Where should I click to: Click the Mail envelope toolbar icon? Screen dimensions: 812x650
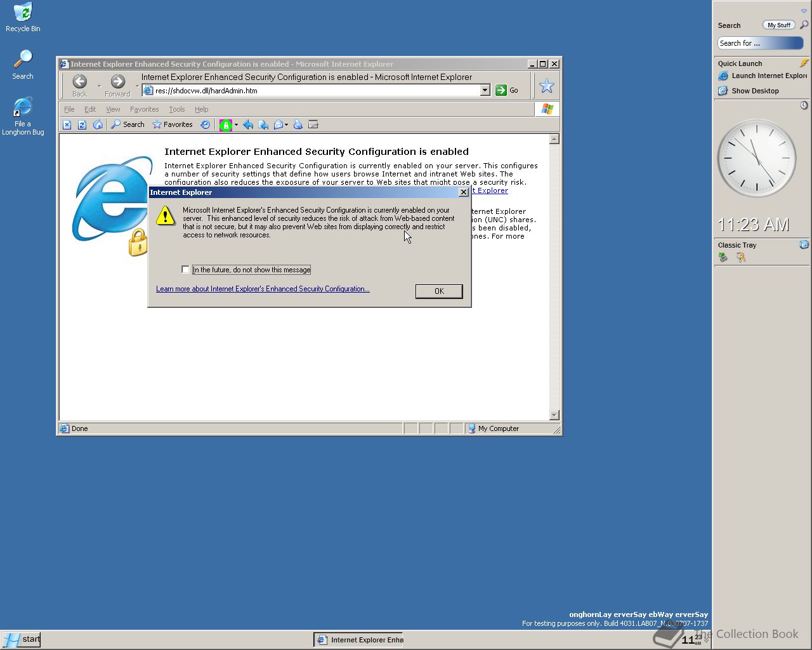click(x=278, y=125)
